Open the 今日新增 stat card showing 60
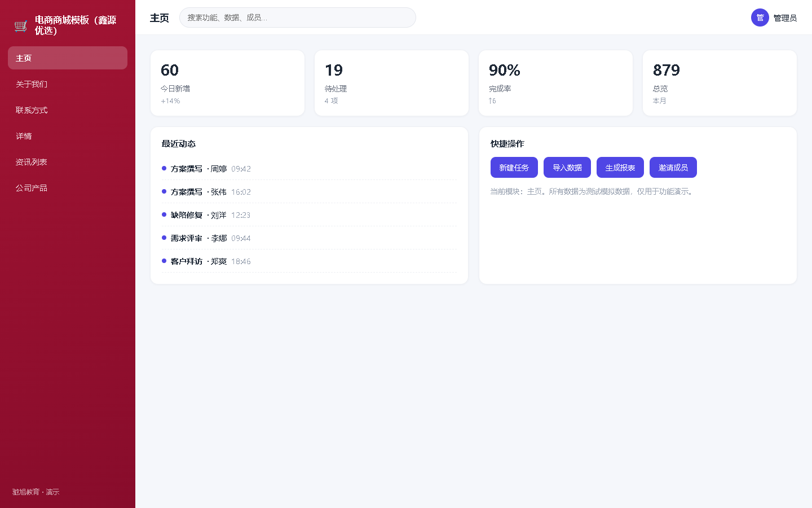Viewport: 812px width, 508px height. (x=228, y=83)
